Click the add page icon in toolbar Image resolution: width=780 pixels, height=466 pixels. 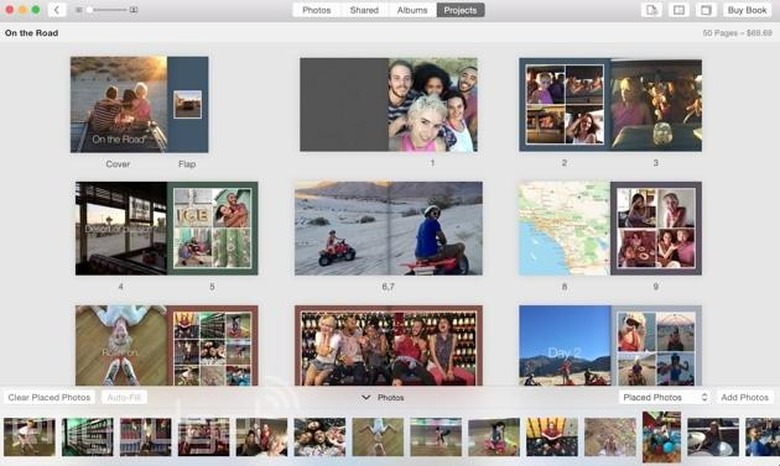tap(651, 10)
